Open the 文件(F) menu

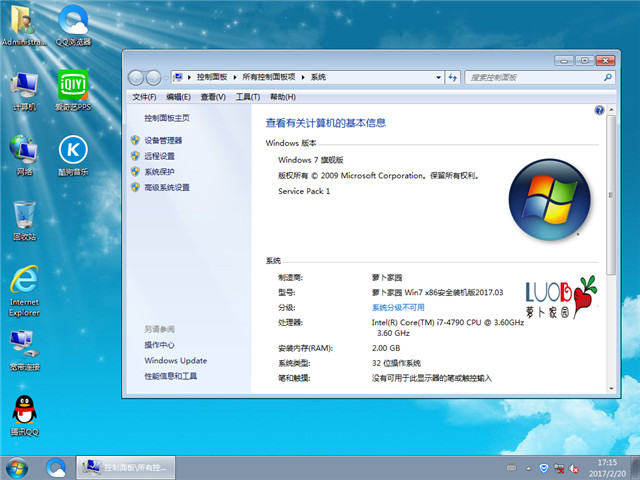(x=144, y=97)
